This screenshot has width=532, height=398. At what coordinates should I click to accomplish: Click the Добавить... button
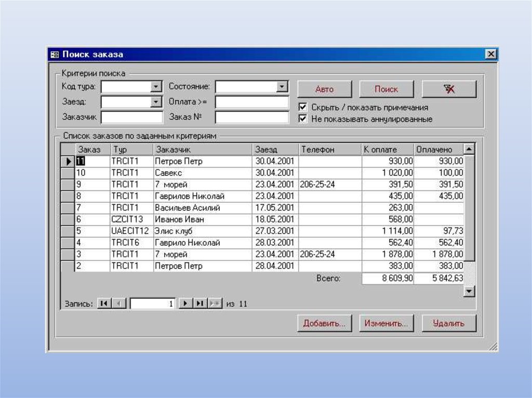[325, 323]
